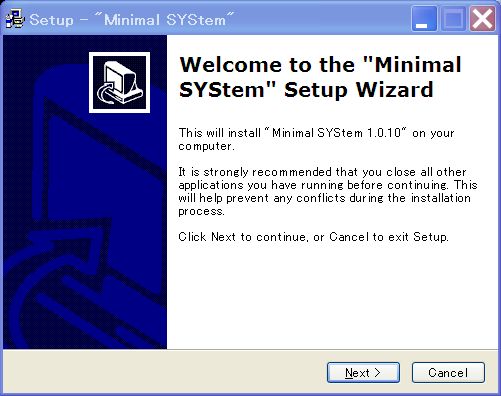Viewport: 501px width, 396px height.
Task: Click the Setup - "Minimal SYStem" title bar text
Action: [x=132, y=20]
